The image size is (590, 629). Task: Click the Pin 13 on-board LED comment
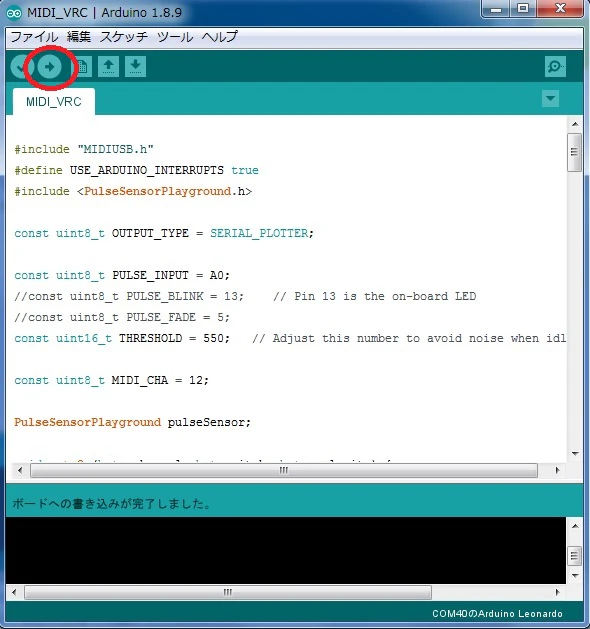pyautogui.click(x=374, y=296)
